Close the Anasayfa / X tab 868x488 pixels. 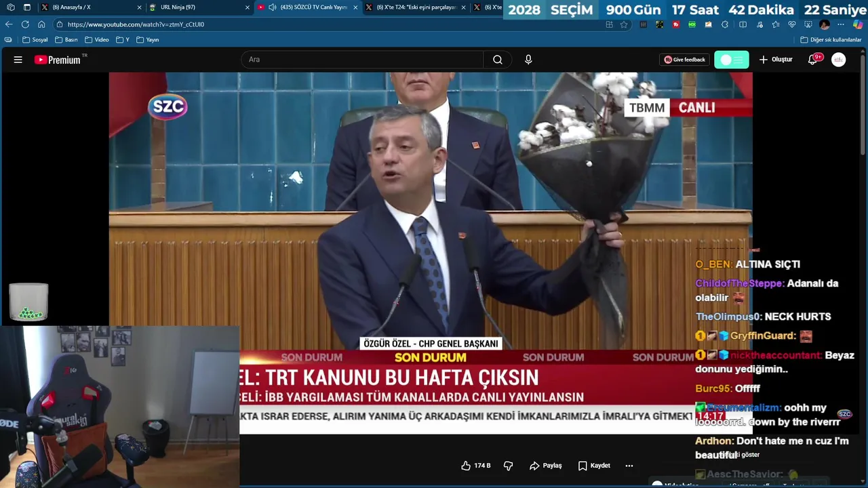(x=140, y=7)
